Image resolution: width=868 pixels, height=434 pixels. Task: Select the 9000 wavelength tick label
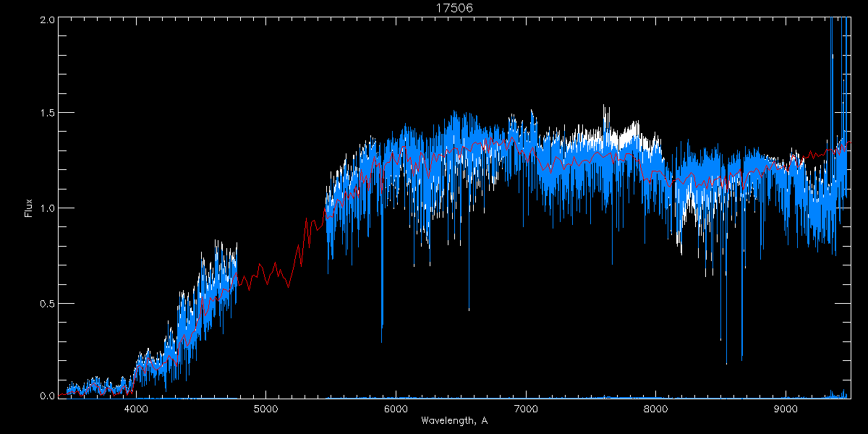[786, 409]
